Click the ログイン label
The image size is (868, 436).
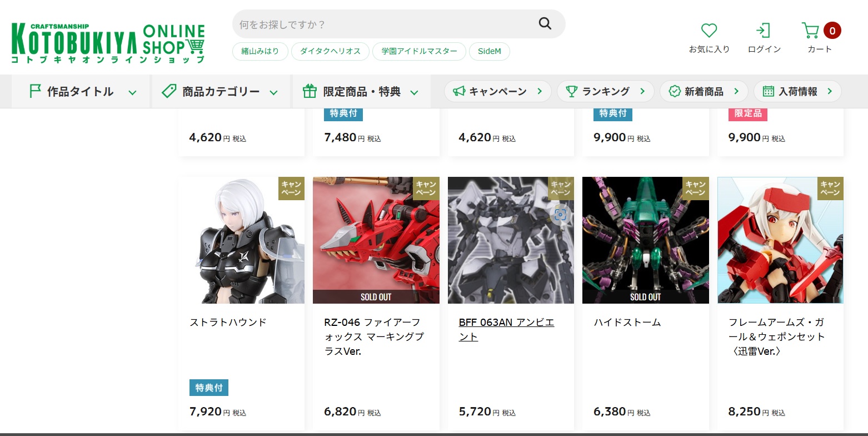764,49
